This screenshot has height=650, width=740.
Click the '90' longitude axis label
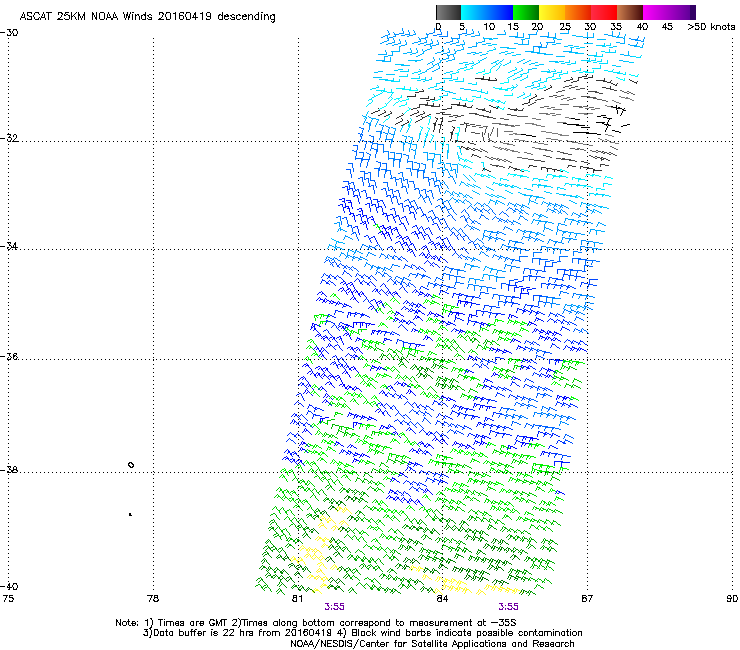[x=732, y=599]
